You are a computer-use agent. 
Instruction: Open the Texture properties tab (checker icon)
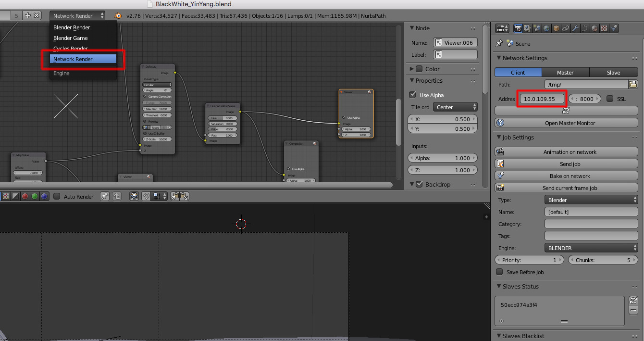tap(604, 28)
